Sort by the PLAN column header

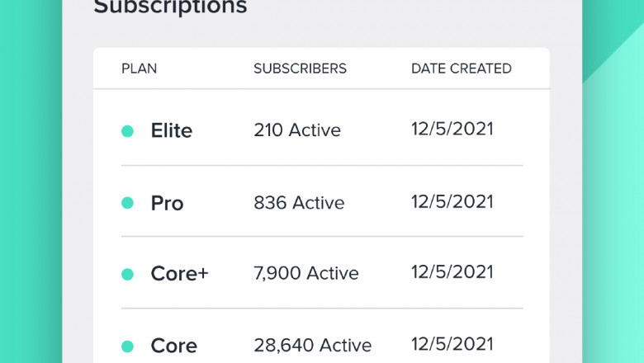tap(138, 68)
